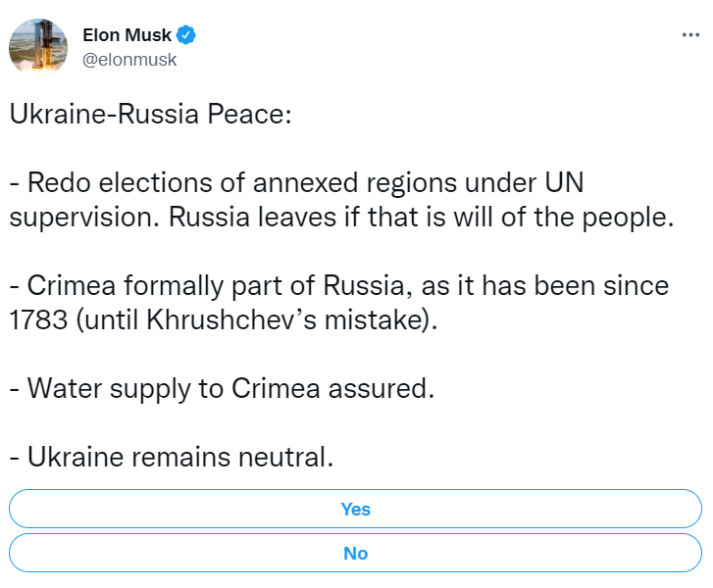This screenshot has width=713, height=588.
Task: Click the 'Ukraine remains neutral' line
Action: (172, 457)
